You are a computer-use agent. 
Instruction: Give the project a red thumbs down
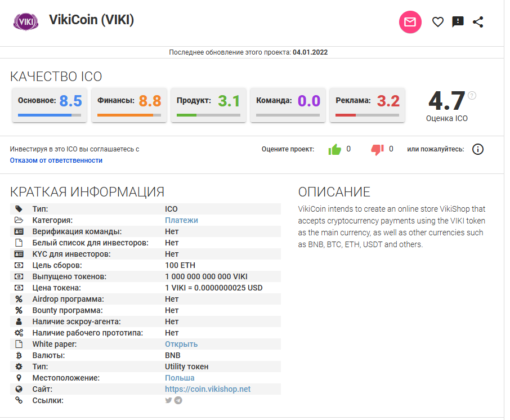tap(377, 149)
